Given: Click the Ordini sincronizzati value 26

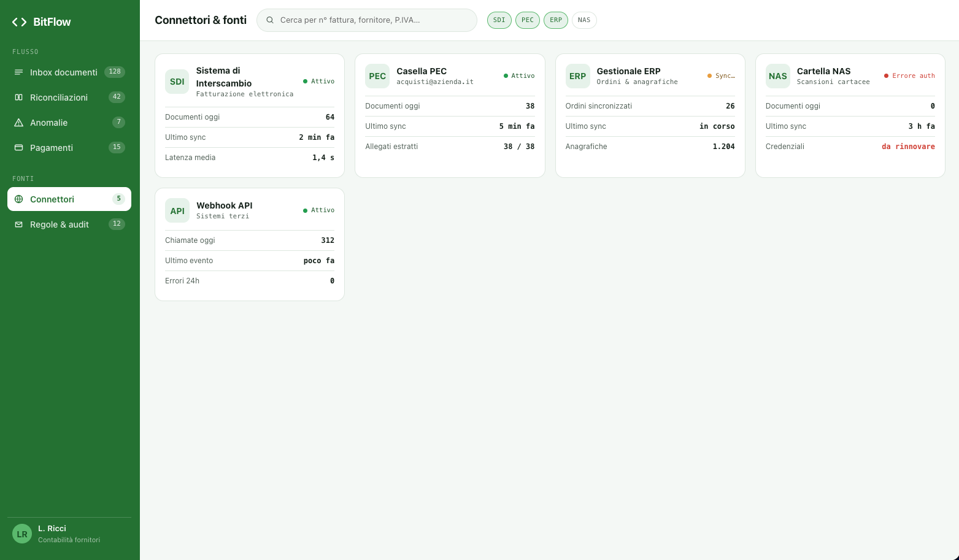Looking at the screenshot, I should pos(730,106).
